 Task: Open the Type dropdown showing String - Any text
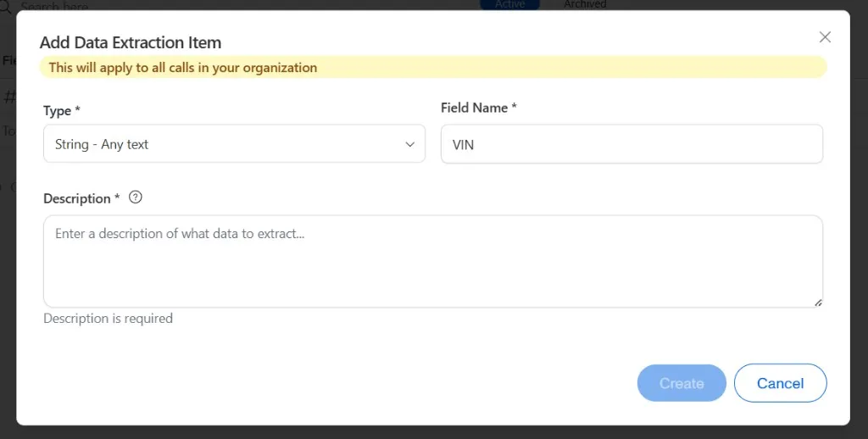click(x=234, y=144)
